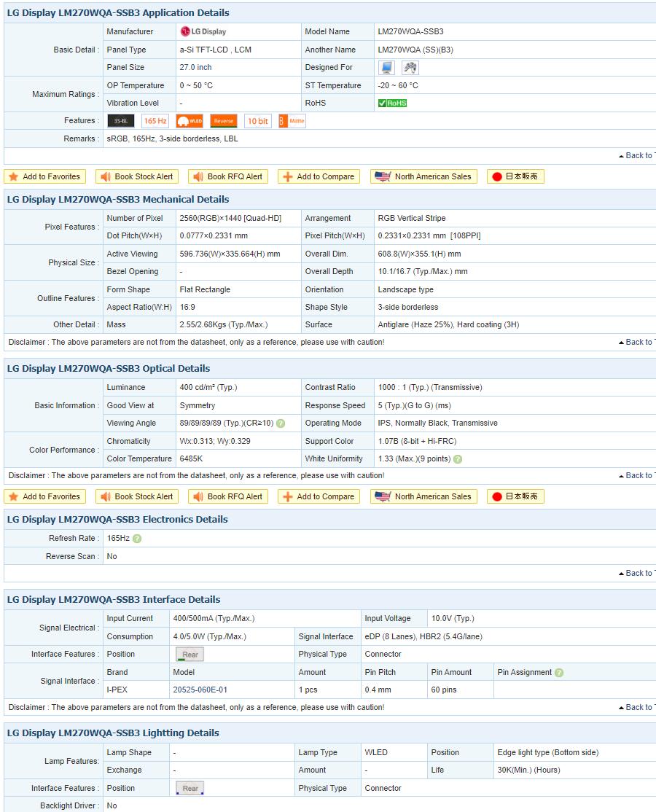Screen dimensions: 656x812
Task: Click the Electronics Details section heading
Action: [x=117, y=520]
